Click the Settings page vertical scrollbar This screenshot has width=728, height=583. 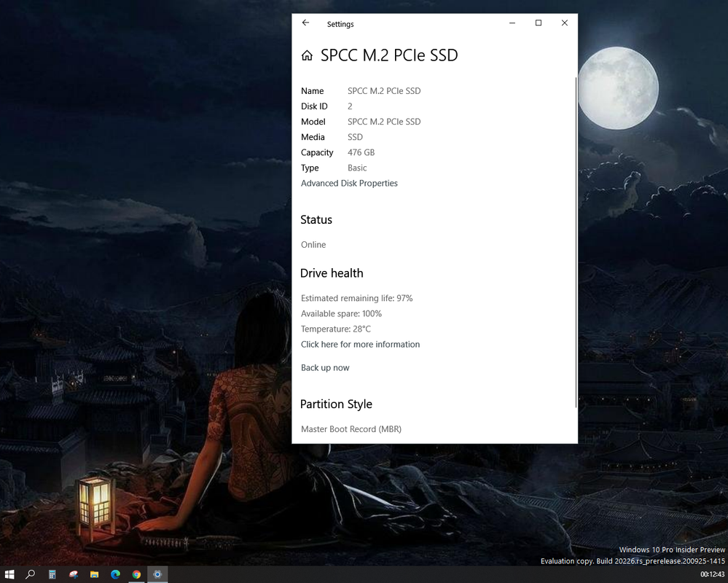tap(576, 242)
